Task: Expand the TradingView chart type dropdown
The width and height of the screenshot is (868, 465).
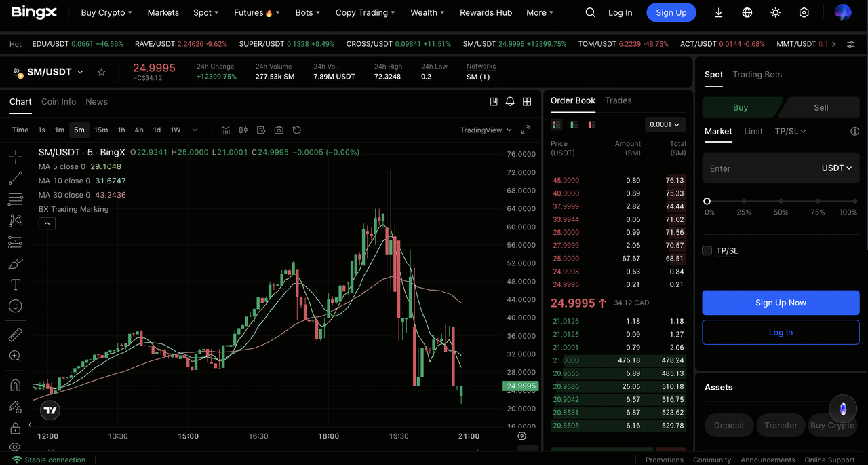Action: (486, 130)
